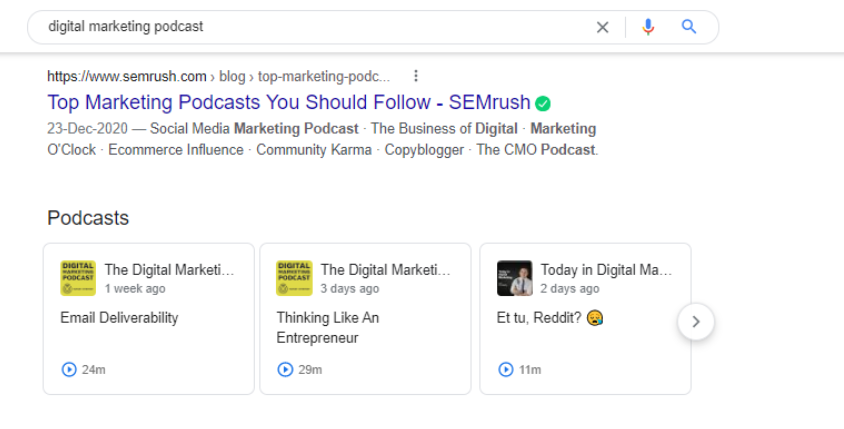Open the three-dot menu beside the semrush URL

click(416, 76)
